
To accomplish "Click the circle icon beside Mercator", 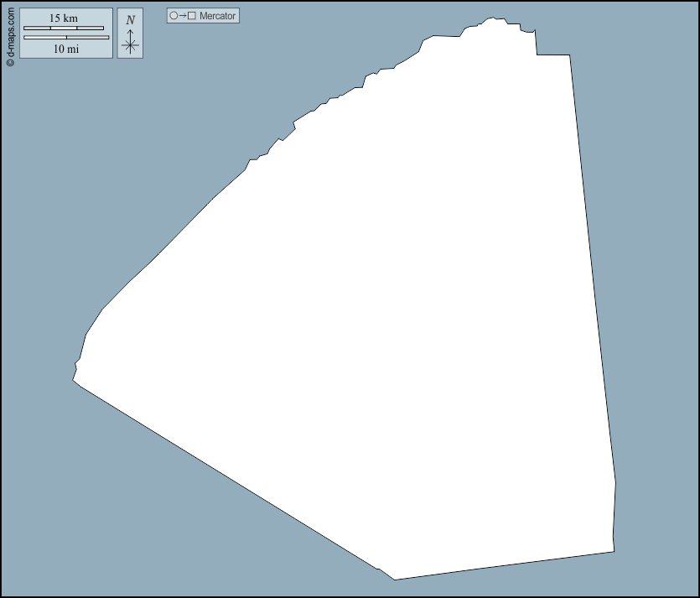I will [174, 16].
